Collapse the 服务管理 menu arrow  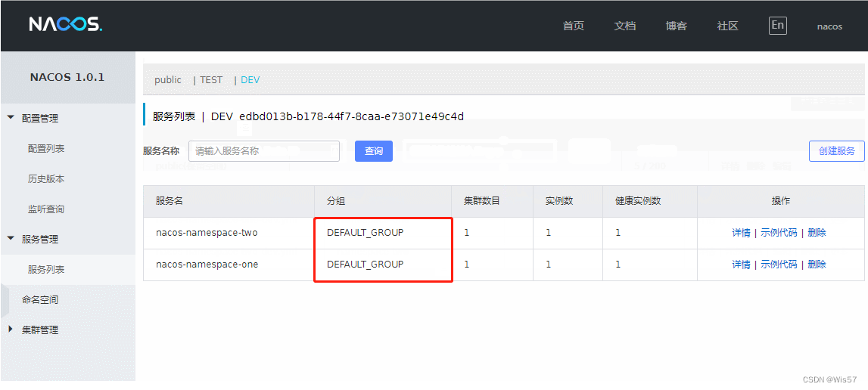coord(11,239)
